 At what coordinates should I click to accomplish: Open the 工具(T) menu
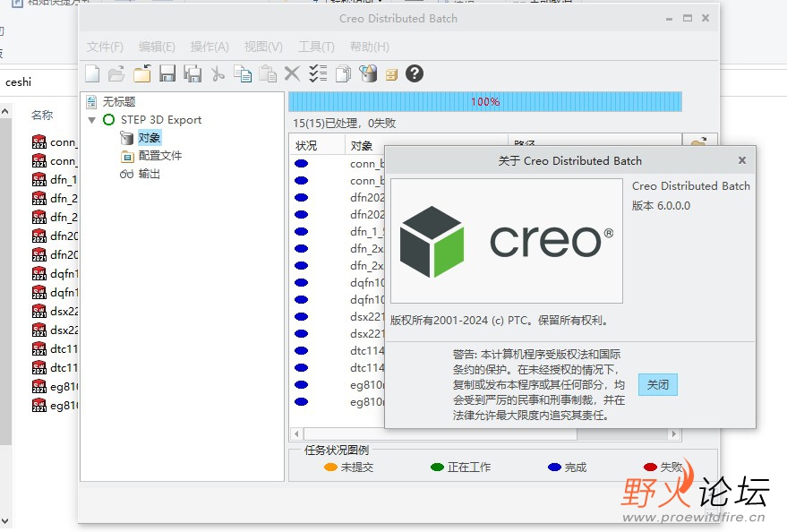[x=316, y=47]
